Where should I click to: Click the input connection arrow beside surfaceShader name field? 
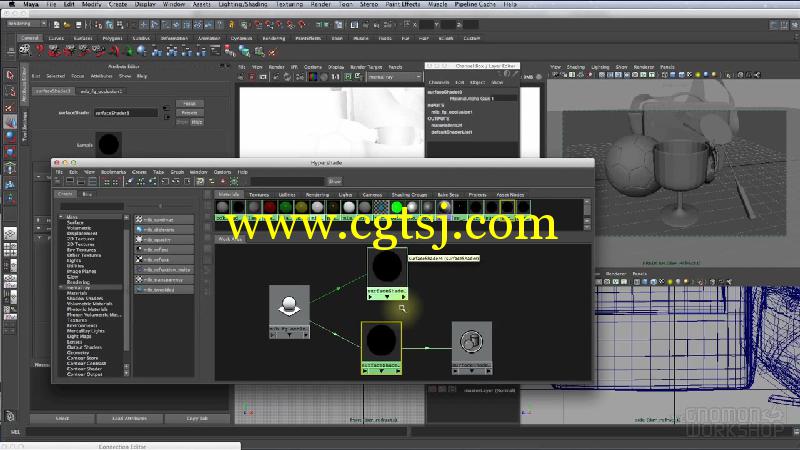coord(166,108)
